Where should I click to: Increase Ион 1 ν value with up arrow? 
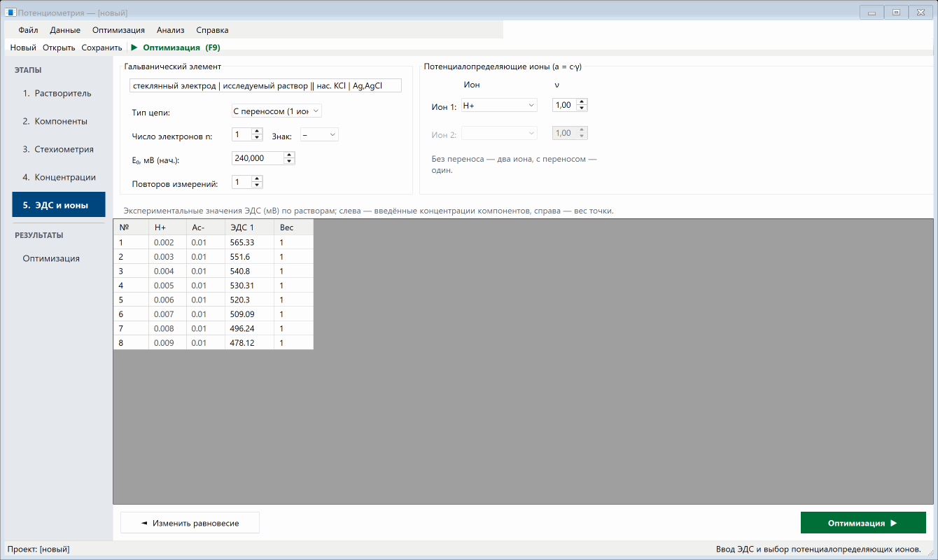pos(582,101)
